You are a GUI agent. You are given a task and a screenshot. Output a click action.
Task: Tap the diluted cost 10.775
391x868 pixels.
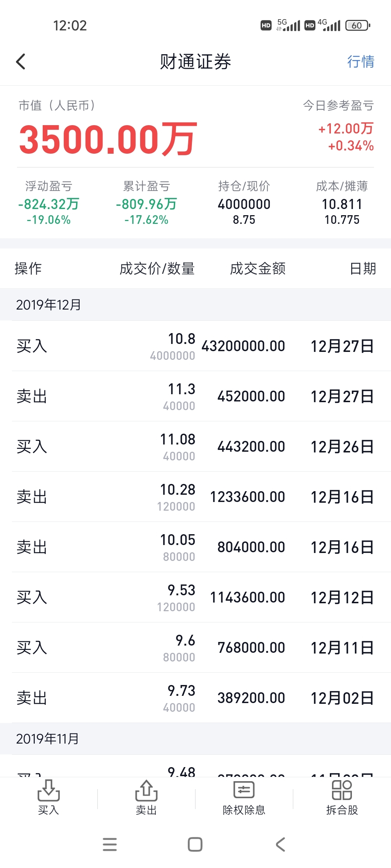tap(342, 220)
